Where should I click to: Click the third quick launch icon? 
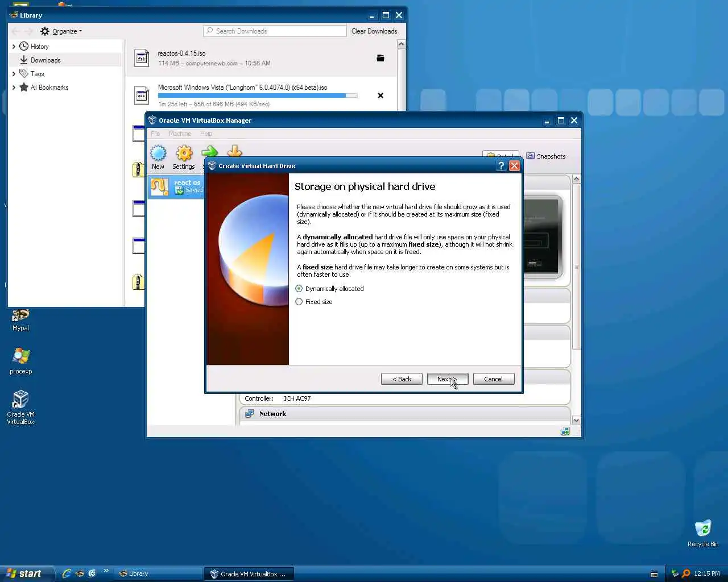pos(92,573)
